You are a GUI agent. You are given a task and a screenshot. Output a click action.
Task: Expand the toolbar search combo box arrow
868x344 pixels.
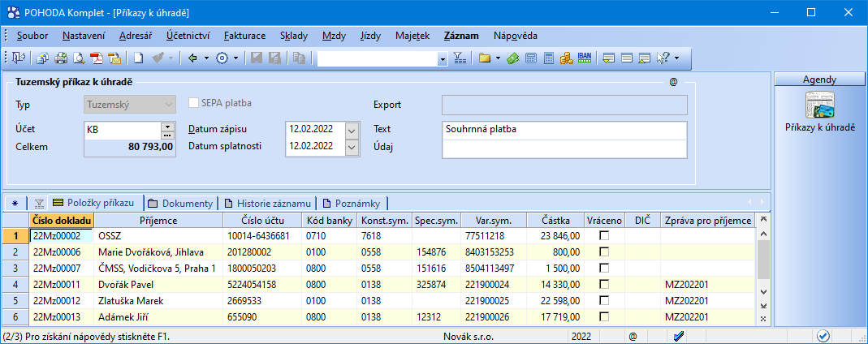click(443, 58)
